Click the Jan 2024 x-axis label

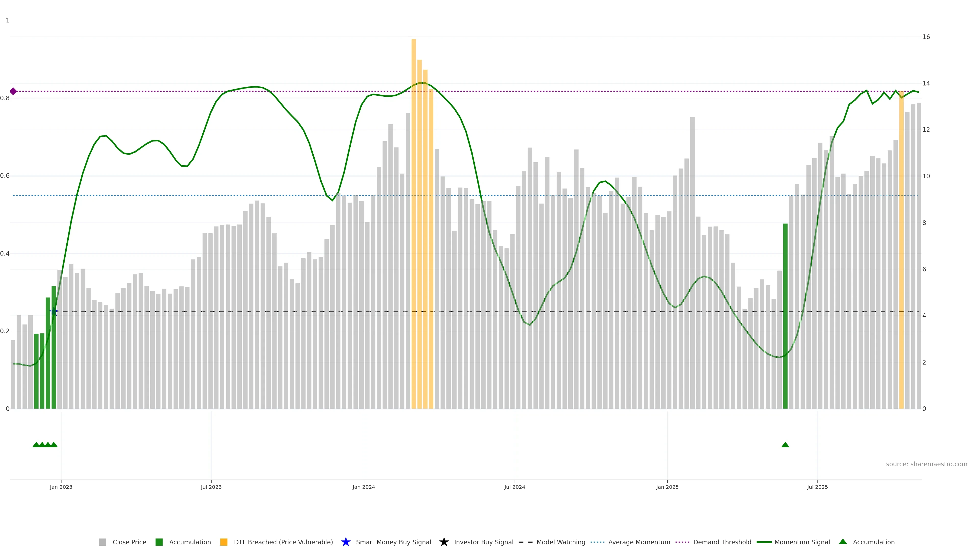tap(364, 487)
